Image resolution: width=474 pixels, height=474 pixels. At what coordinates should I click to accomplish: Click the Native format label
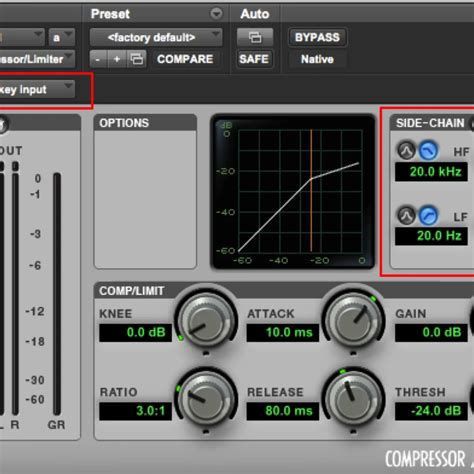317,59
